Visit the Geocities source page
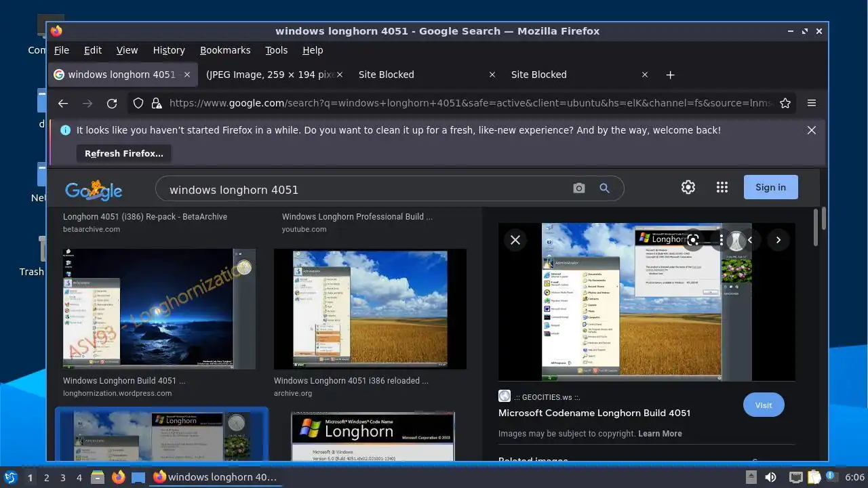 (x=764, y=405)
